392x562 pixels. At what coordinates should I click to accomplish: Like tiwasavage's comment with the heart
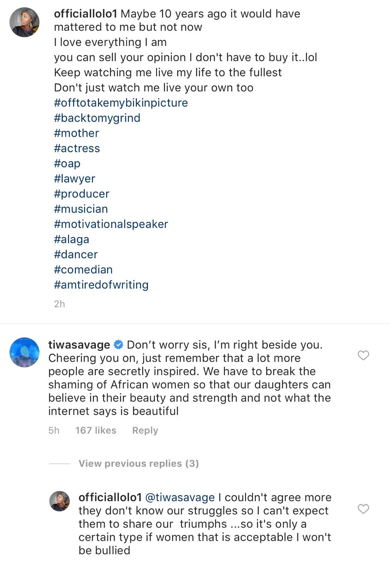click(x=363, y=355)
